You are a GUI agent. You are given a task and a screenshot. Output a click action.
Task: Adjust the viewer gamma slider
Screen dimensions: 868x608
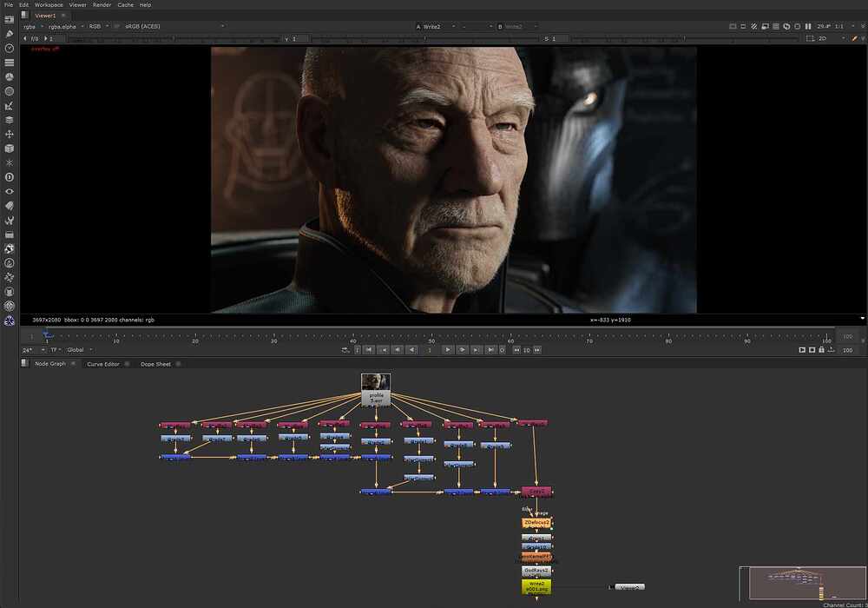pos(425,39)
